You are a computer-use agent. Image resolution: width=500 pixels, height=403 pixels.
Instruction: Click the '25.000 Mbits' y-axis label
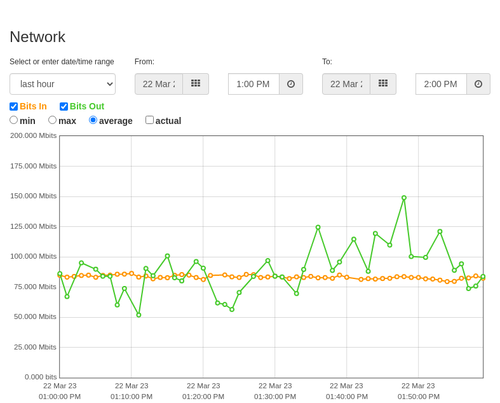(35, 347)
